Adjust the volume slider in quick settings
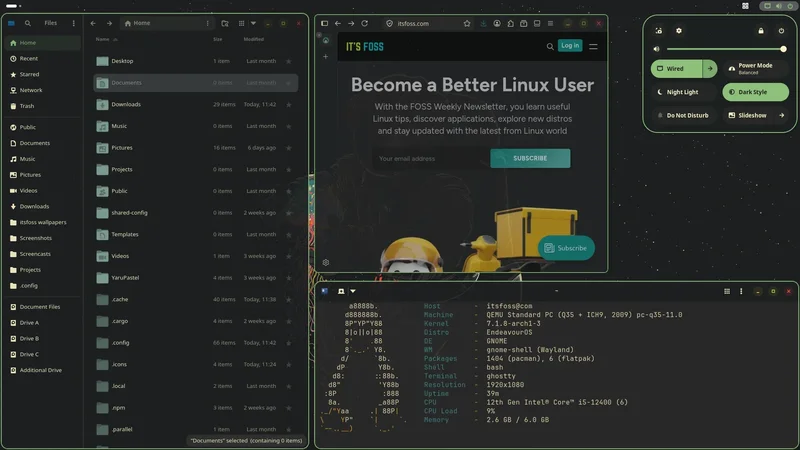The width and height of the screenshot is (800, 450). click(726, 49)
